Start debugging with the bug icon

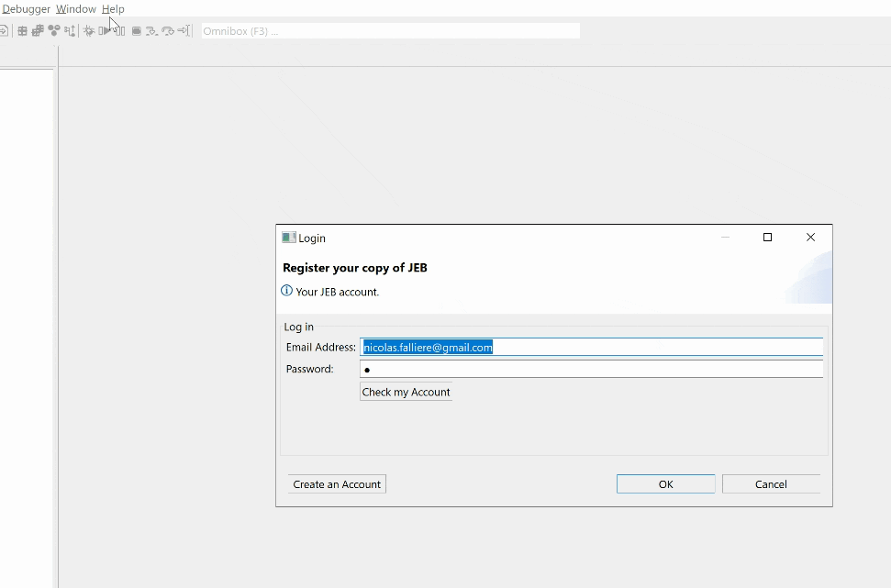click(x=89, y=30)
